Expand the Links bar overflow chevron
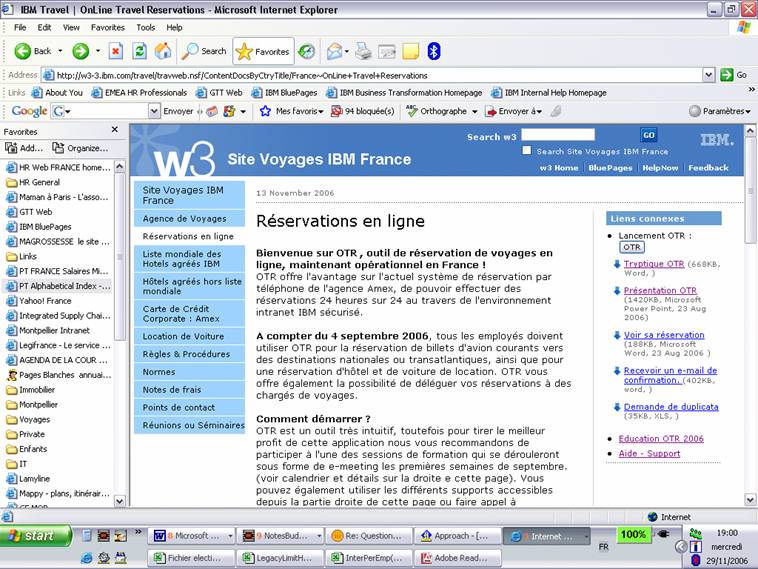 click(752, 89)
